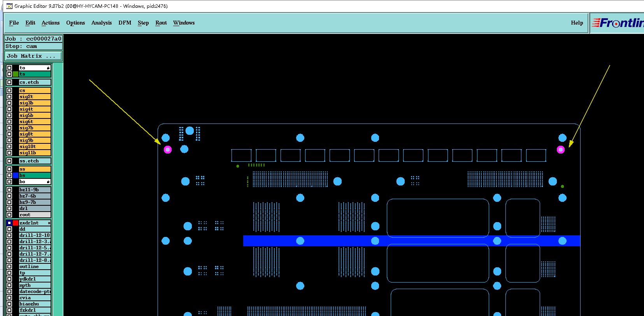Enable the checkbox for layer npth
Screen dimensions: 644x316
tap(9, 285)
